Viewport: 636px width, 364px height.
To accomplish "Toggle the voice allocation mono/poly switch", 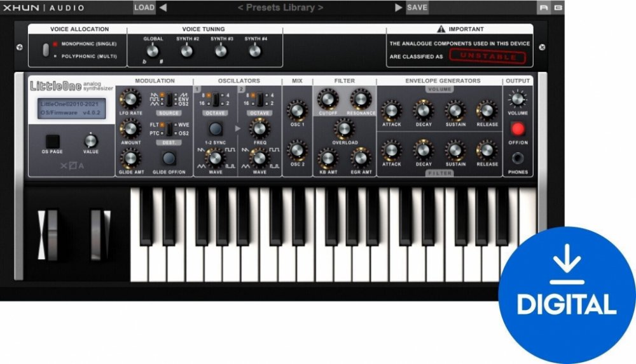I will pyautogui.click(x=46, y=50).
